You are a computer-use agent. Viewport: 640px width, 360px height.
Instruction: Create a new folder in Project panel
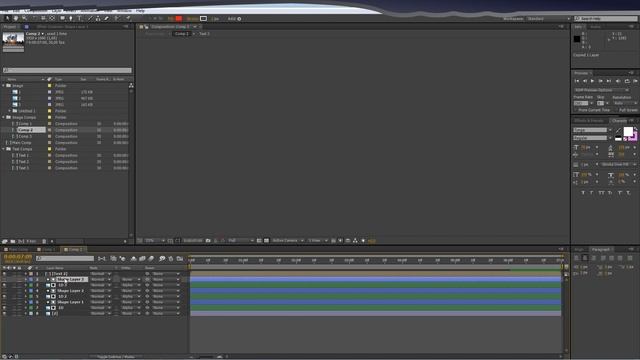click(13, 241)
